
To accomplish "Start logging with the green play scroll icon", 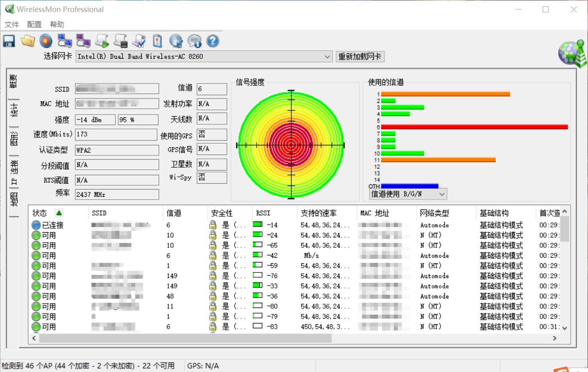I will pos(102,41).
